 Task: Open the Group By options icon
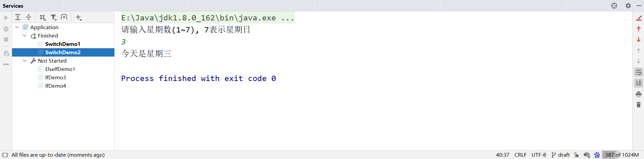click(43, 17)
